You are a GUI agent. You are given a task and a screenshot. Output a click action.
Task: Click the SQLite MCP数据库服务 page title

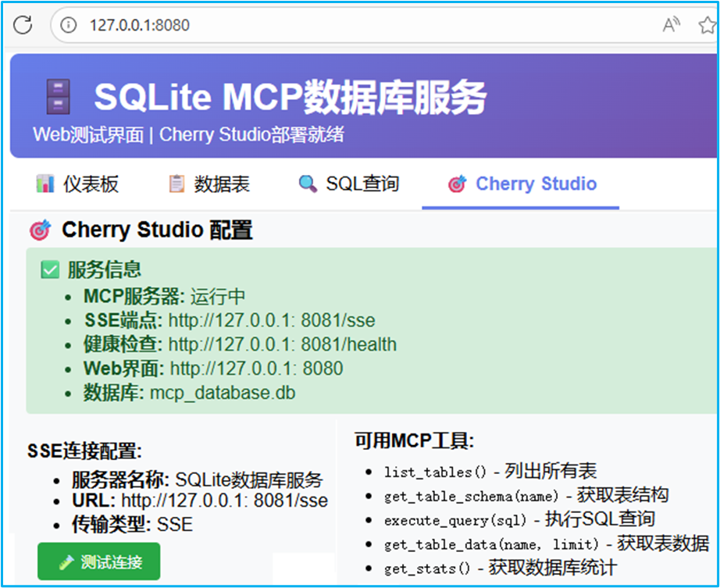pyautogui.click(x=290, y=97)
